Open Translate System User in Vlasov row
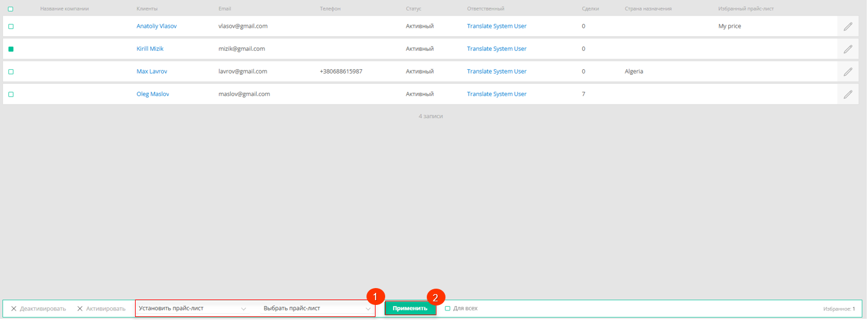Viewport: 868px width, 320px height. (x=497, y=27)
